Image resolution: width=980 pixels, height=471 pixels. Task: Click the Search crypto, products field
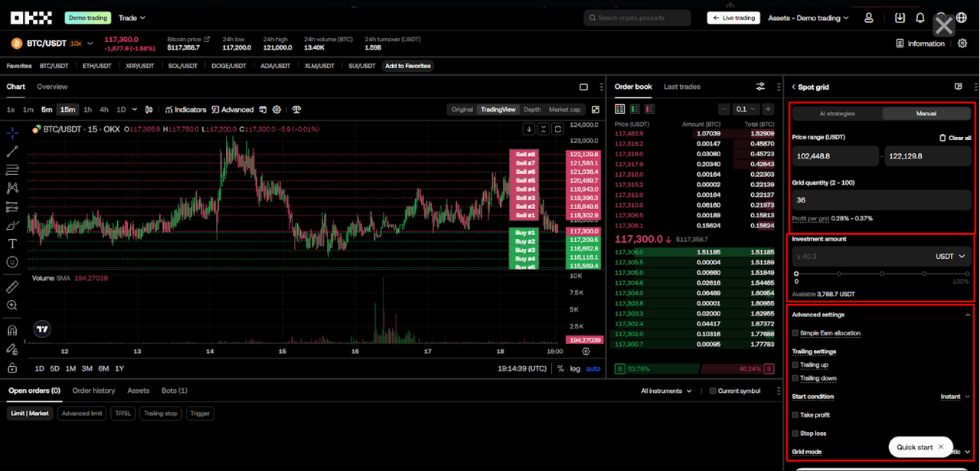point(637,18)
